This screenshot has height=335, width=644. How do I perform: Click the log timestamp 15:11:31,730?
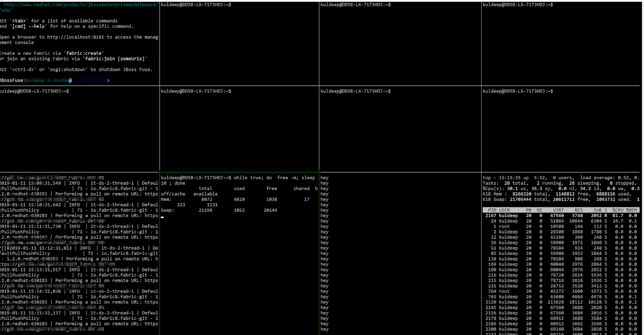[44, 227]
